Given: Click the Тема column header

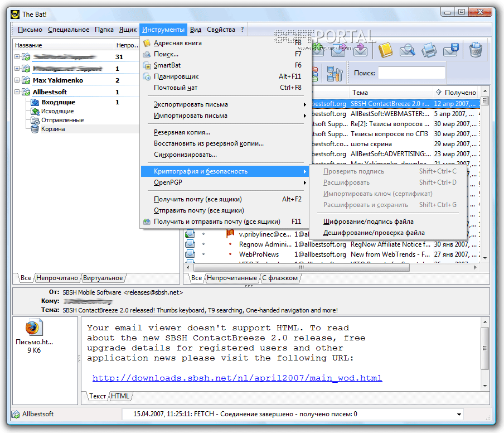Looking at the screenshot, I should pos(390,93).
